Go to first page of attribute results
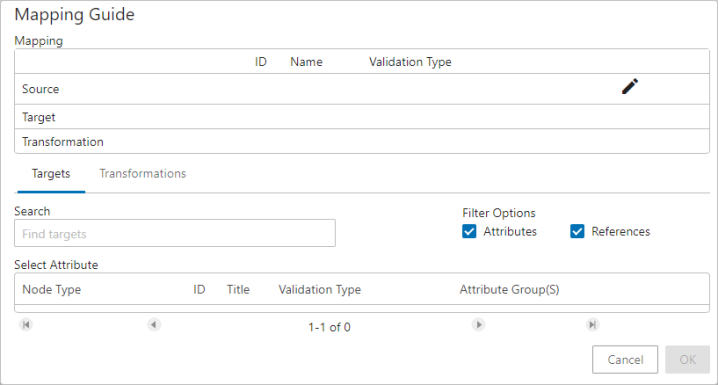The image size is (718, 385). click(x=26, y=325)
